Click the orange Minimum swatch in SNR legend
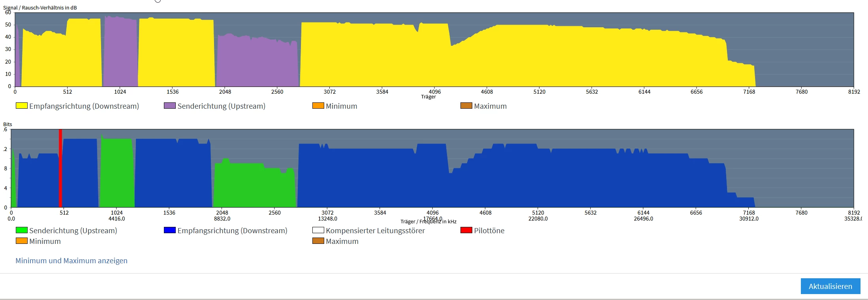 pyautogui.click(x=318, y=106)
